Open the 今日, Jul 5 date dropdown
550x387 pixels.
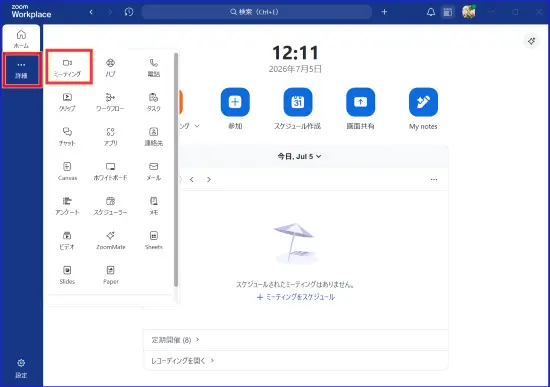pyautogui.click(x=299, y=156)
